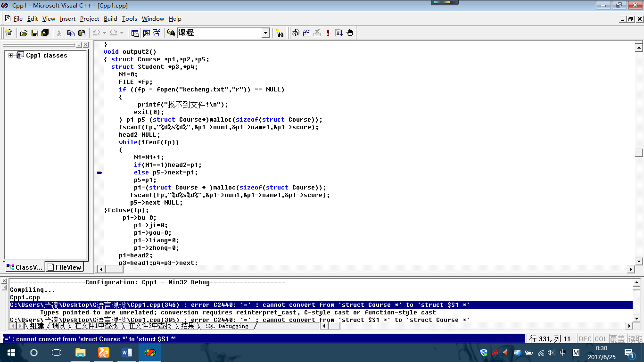
Task: Open the Redo history dropdown arrow
Action: [122, 33]
